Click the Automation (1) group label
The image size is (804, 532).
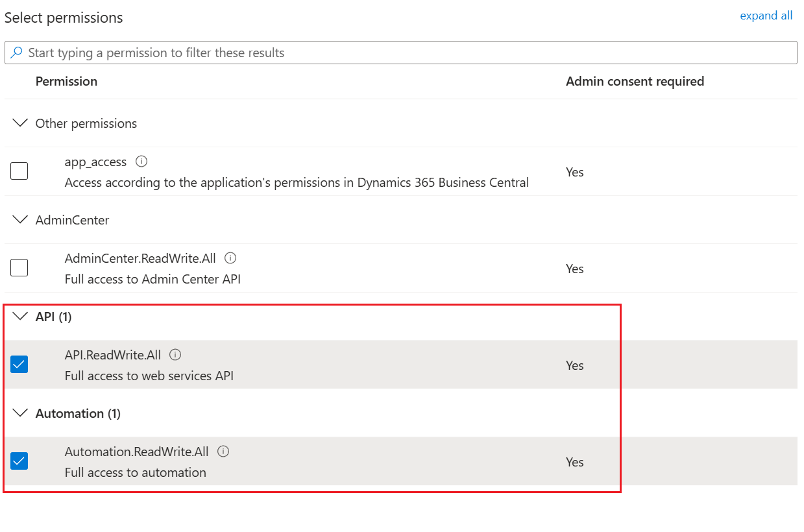78,413
